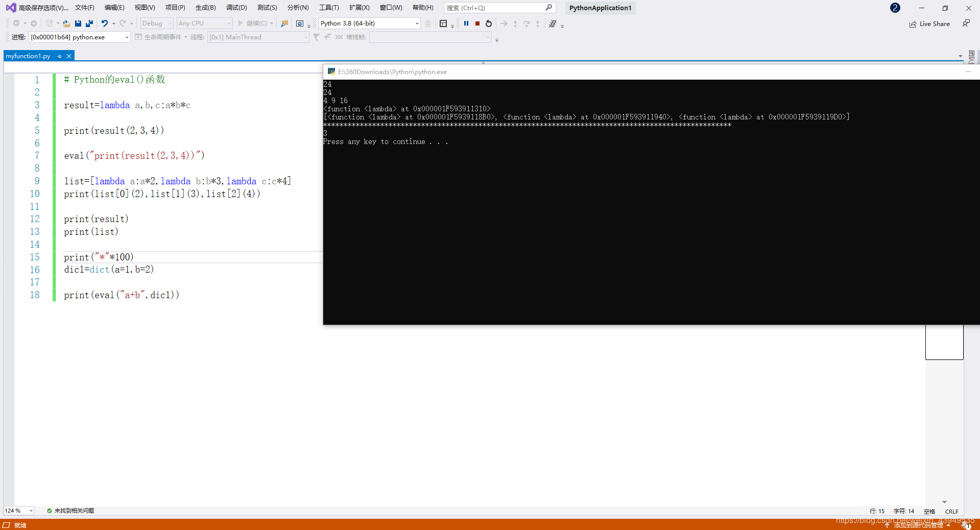Click the find in files toolbar icon
Screen dimensions: 980x530
tap(284, 23)
